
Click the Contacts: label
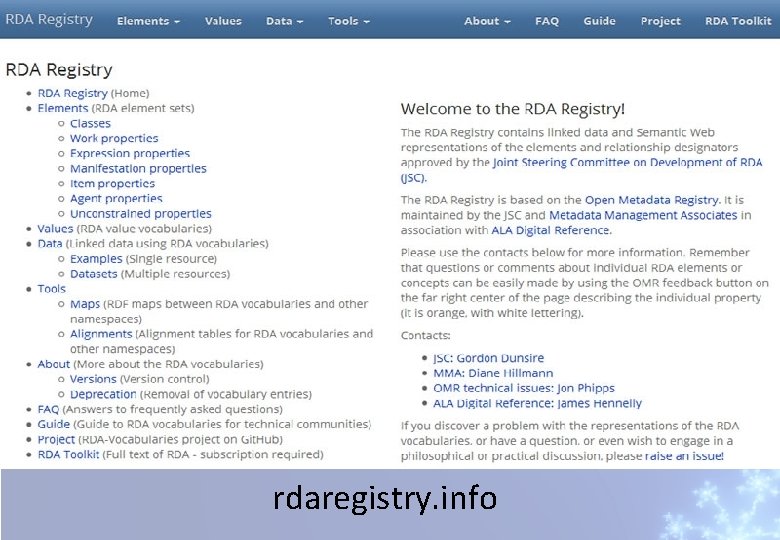(x=426, y=336)
